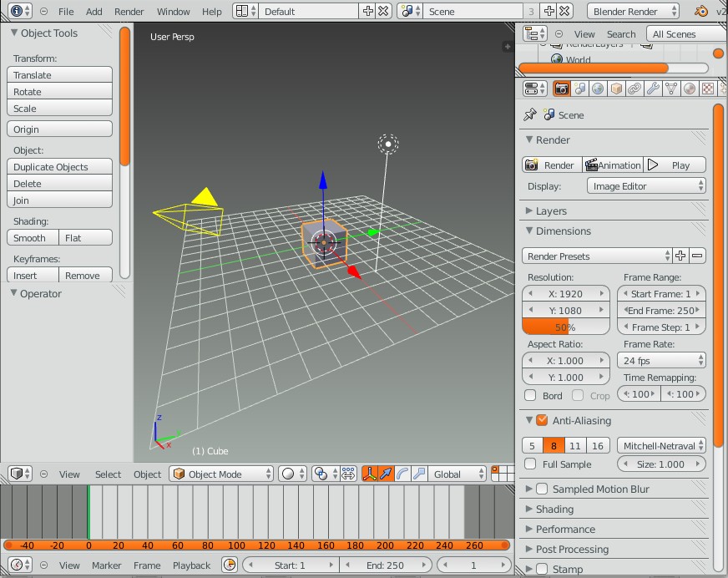Open Texture properties via the checkered icon
This screenshot has width=728, height=578.
click(710, 88)
